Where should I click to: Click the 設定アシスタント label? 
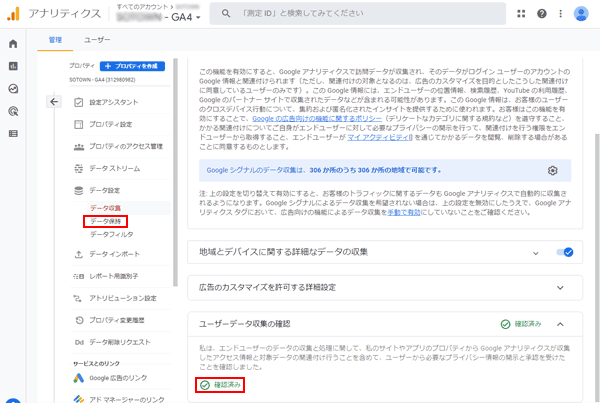coord(114,102)
